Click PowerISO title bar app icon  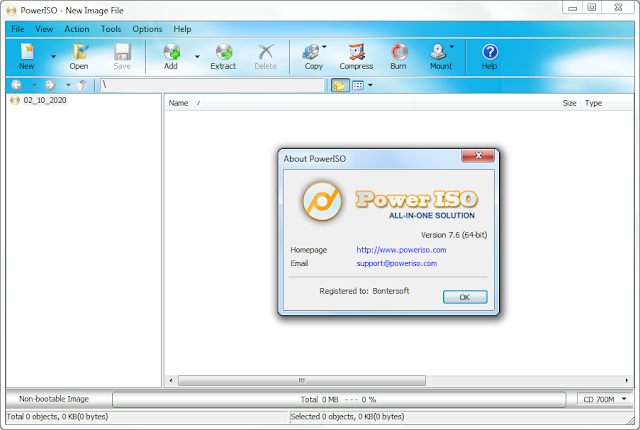(x=11, y=11)
